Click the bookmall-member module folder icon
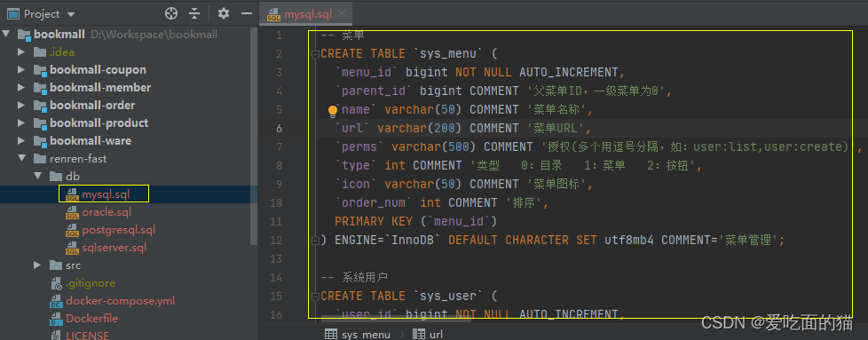The width and height of the screenshot is (868, 340). (40, 88)
